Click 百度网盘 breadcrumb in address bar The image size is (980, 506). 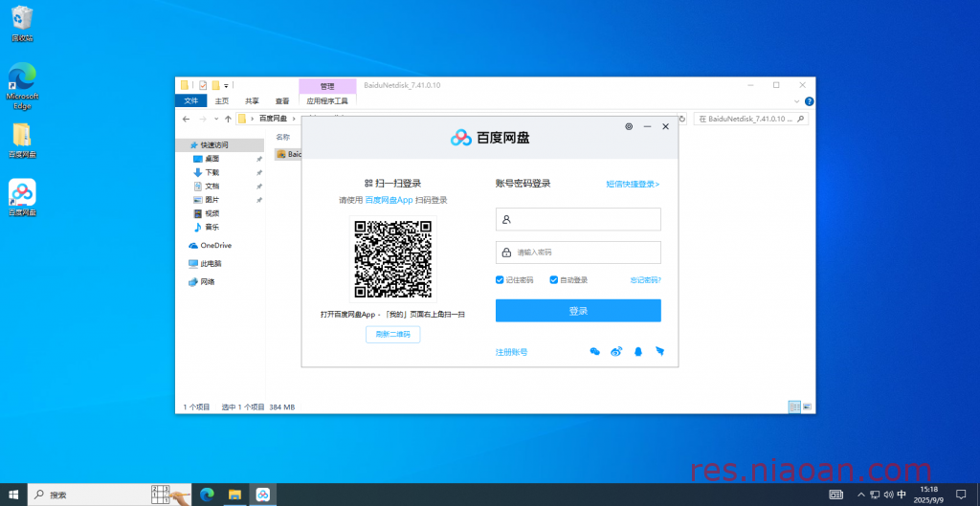click(x=273, y=119)
